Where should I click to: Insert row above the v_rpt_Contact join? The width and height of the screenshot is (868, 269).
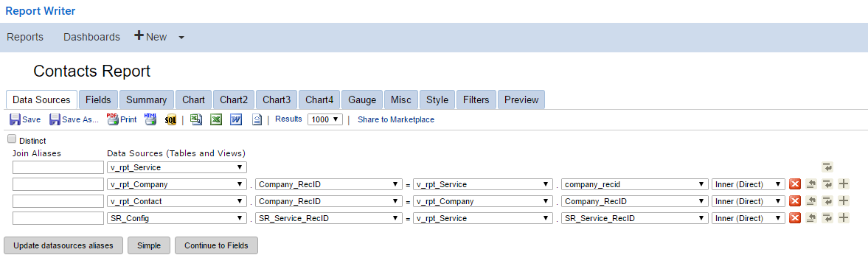[x=811, y=201]
